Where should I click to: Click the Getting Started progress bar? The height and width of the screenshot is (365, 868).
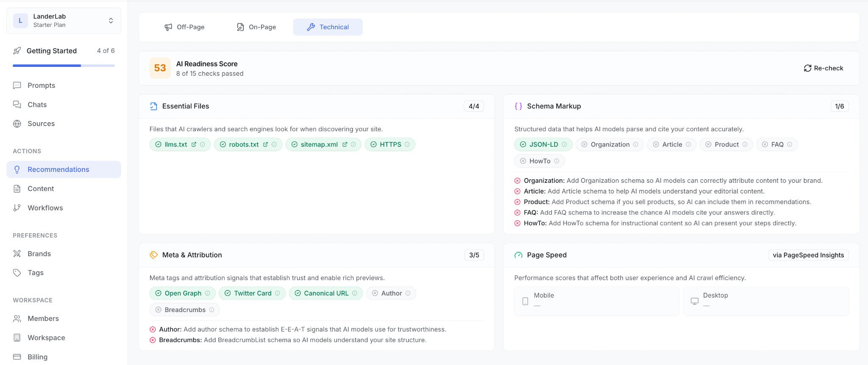click(64, 66)
